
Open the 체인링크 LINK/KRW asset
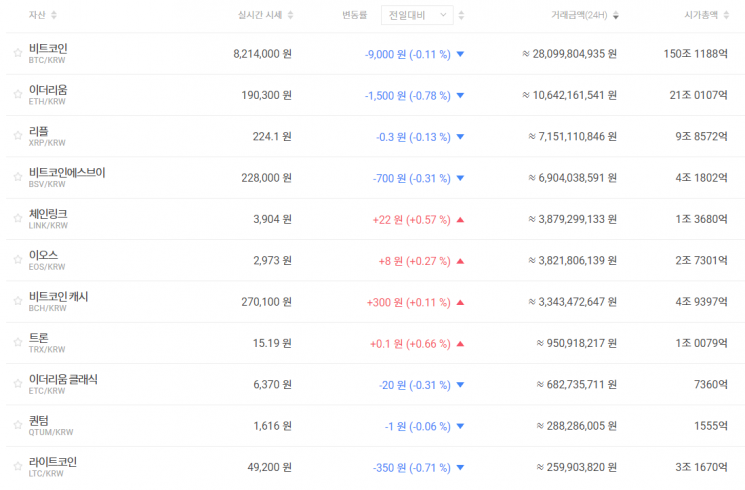click(x=48, y=219)
